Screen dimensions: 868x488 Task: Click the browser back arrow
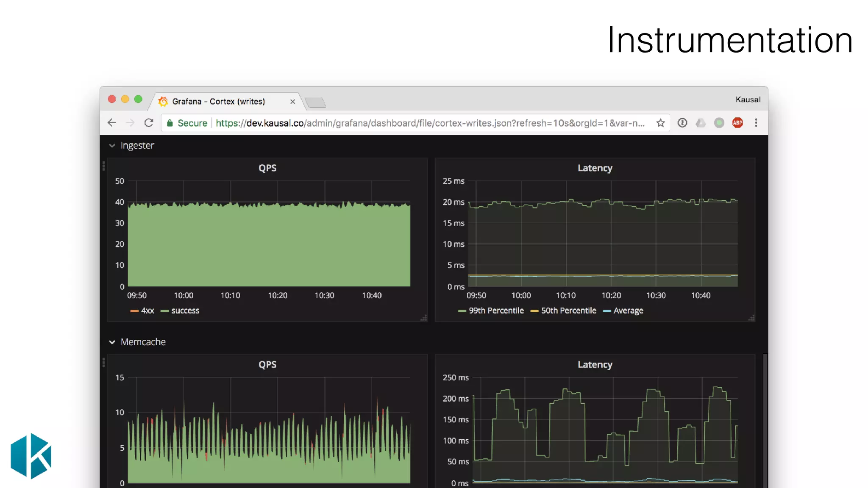(112, 123)
